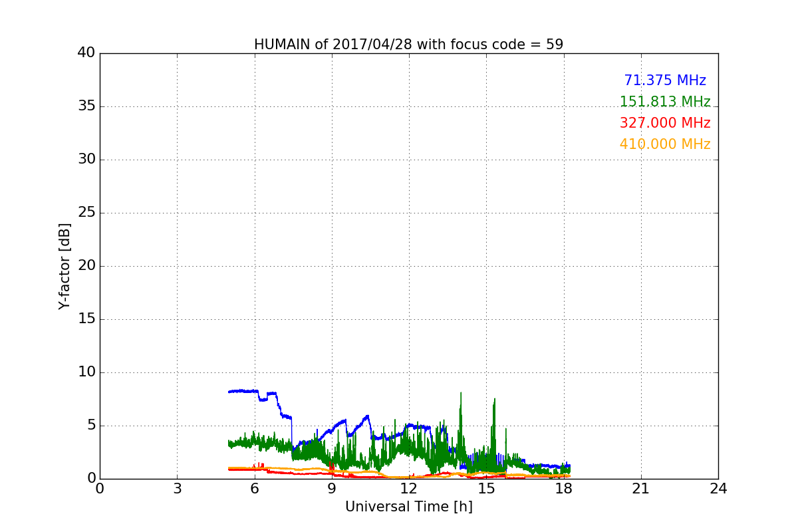Click the 'Y-factor [dB]' axis label

pos(65,266)
